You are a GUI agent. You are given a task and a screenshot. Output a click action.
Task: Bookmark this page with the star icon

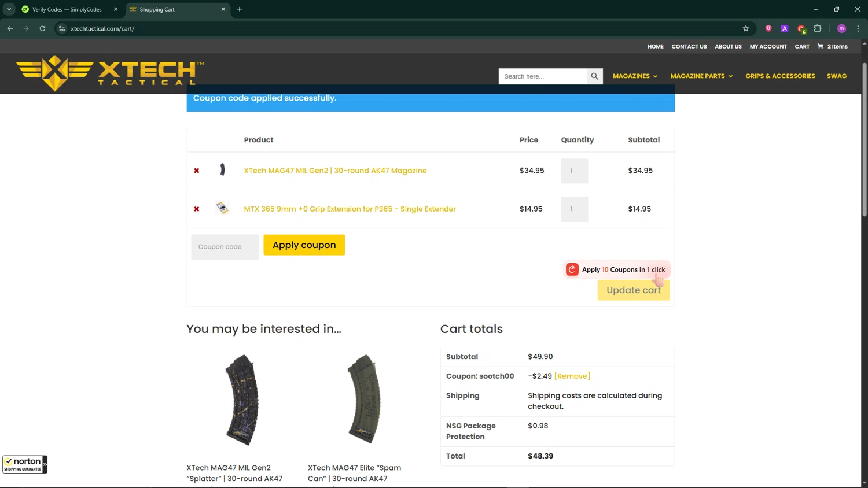click(746, 28)
